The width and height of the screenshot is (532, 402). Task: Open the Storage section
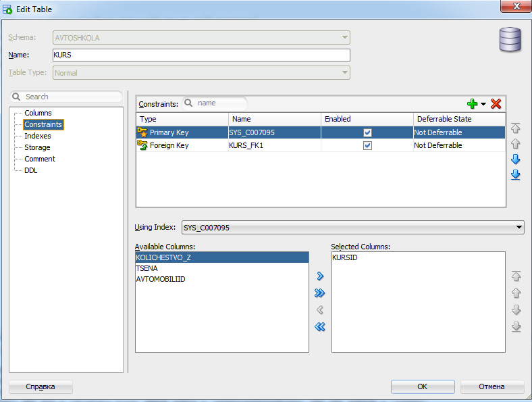(x=37, y=147)
